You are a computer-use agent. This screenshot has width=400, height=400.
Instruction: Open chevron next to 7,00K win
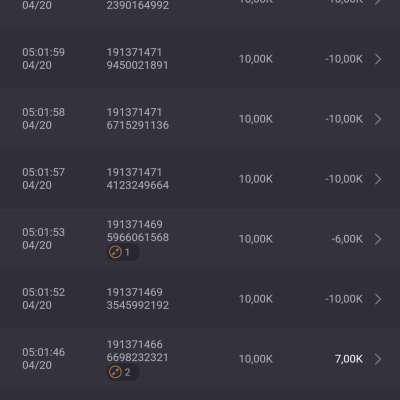[x=378, y=359]
